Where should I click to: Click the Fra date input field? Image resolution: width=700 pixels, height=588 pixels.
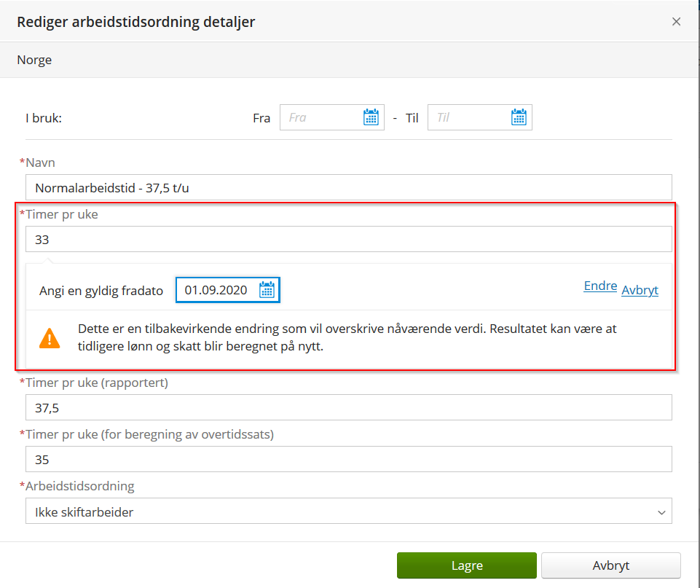tap(320, 117)
